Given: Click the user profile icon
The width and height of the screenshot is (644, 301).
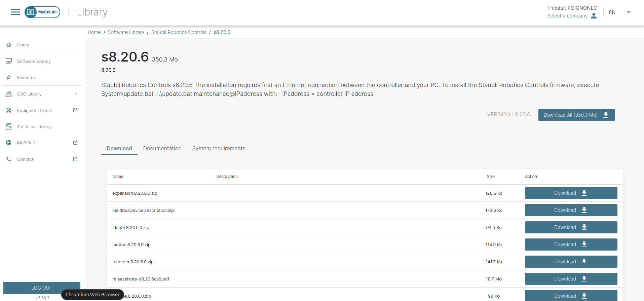Looking at the screenshot, I should click(x=594, y=16).
